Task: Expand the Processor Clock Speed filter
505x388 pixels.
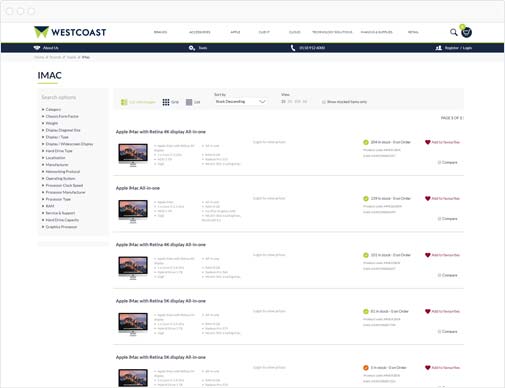Action: 64,185
